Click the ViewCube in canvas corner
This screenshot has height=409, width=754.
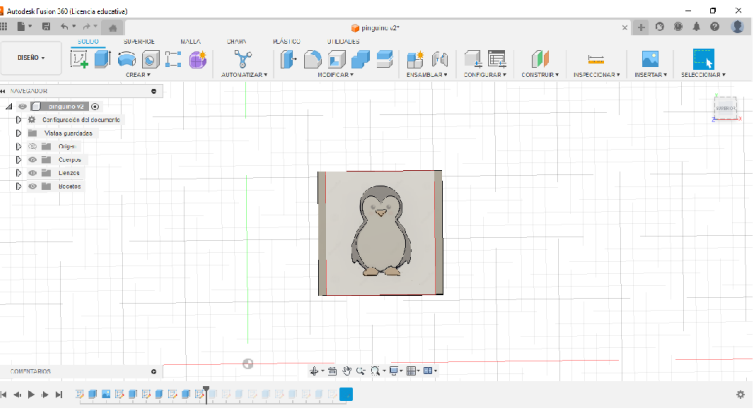[x=725, y=108]
